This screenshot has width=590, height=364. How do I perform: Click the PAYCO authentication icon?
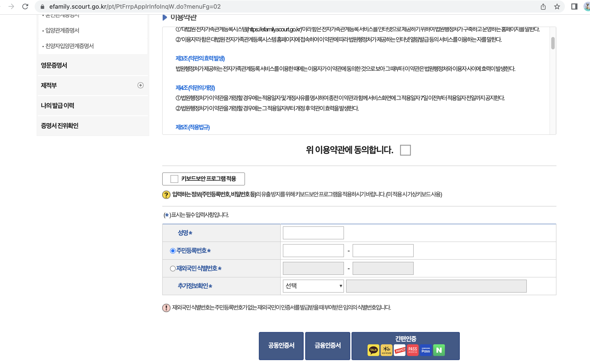tap(400, 350)
